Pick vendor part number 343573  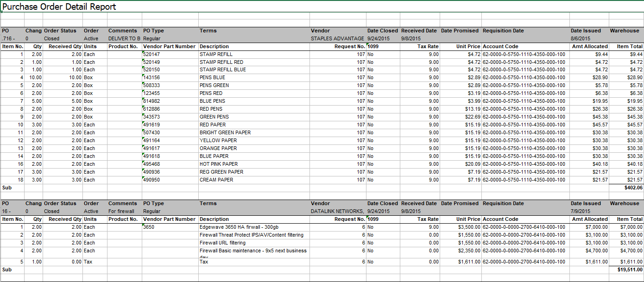170,117
